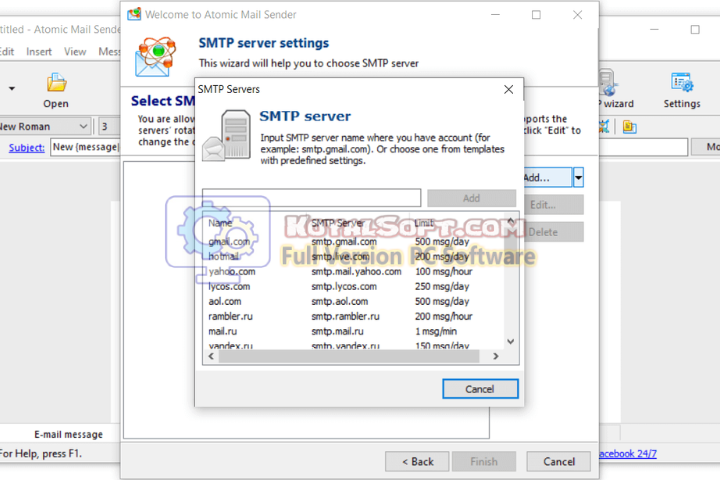Click list vertical scrollbar down arrow
The height and width of the screenshot is (480, 720).
(x=511, y=341)
